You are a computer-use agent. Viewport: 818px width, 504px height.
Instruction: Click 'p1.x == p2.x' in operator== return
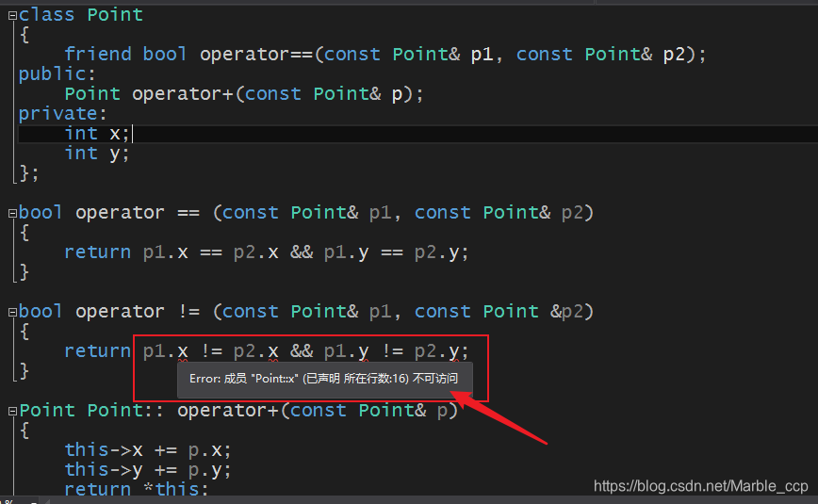point(210,252)
